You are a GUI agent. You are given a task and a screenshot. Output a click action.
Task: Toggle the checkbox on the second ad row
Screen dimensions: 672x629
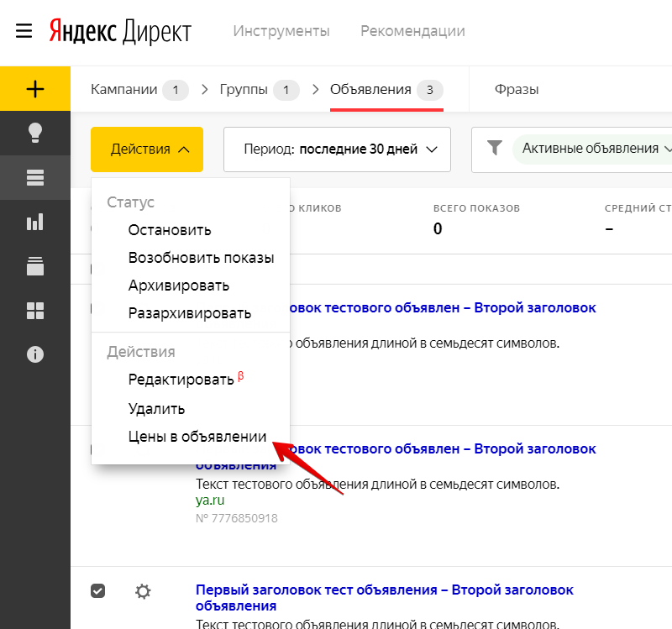[x=97, y=449]
